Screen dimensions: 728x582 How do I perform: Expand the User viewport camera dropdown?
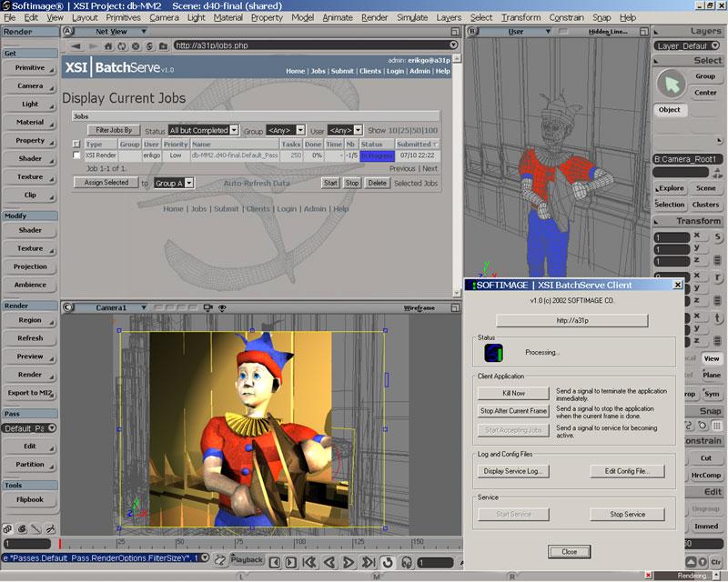click(549, 32)
